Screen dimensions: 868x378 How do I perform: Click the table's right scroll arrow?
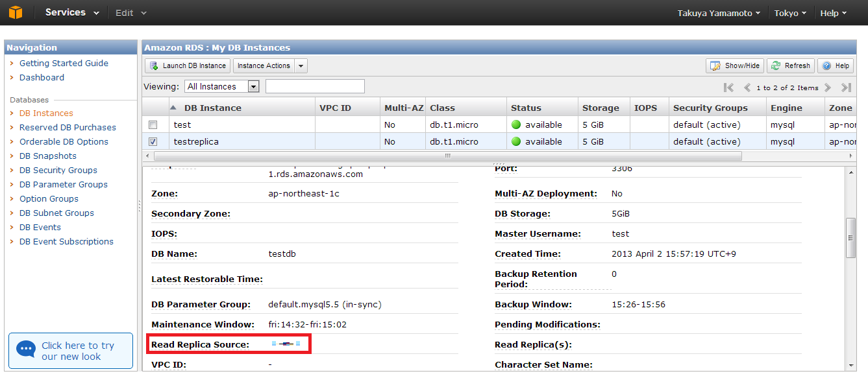pyautogui.click(x=851, y=156)
